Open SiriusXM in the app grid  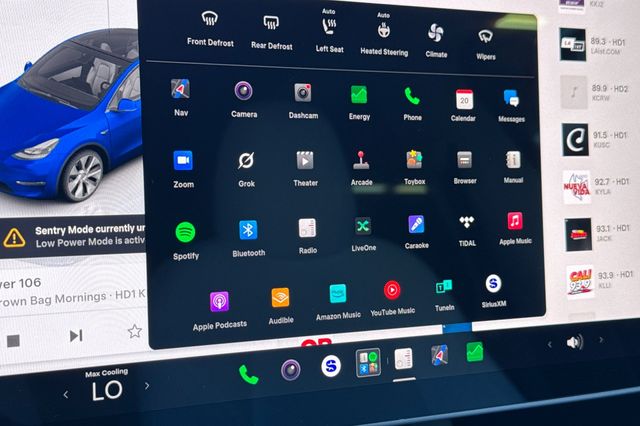pos(493,284)
